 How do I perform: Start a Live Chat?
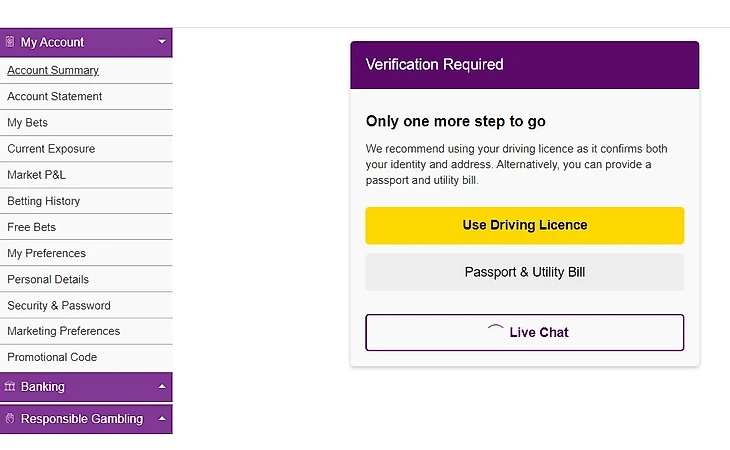tap(525, 332)
